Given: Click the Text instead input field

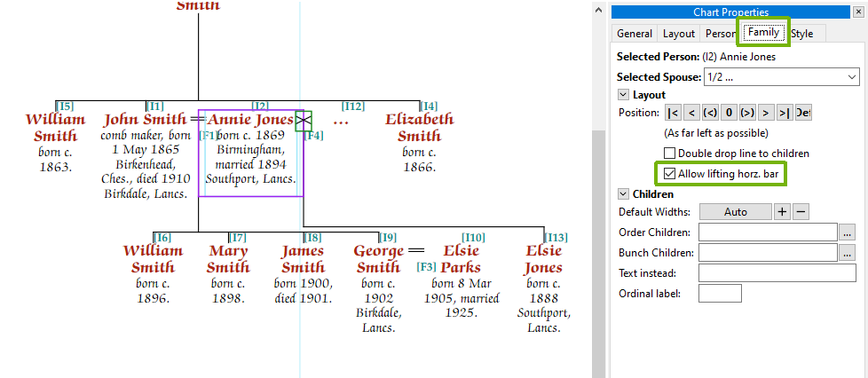Looking at the screenshot, I should click(777, 273).
